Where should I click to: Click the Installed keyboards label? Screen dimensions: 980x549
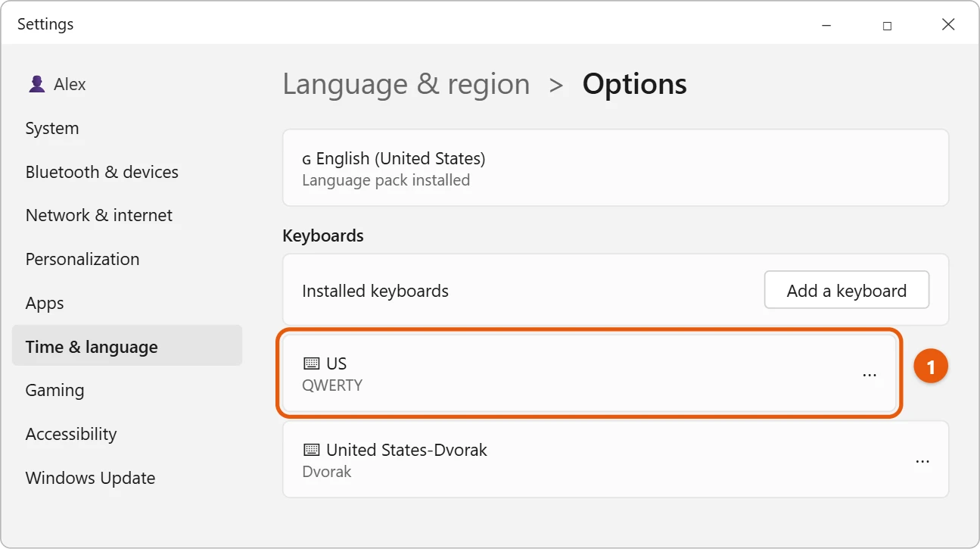[x=375, y=292]
